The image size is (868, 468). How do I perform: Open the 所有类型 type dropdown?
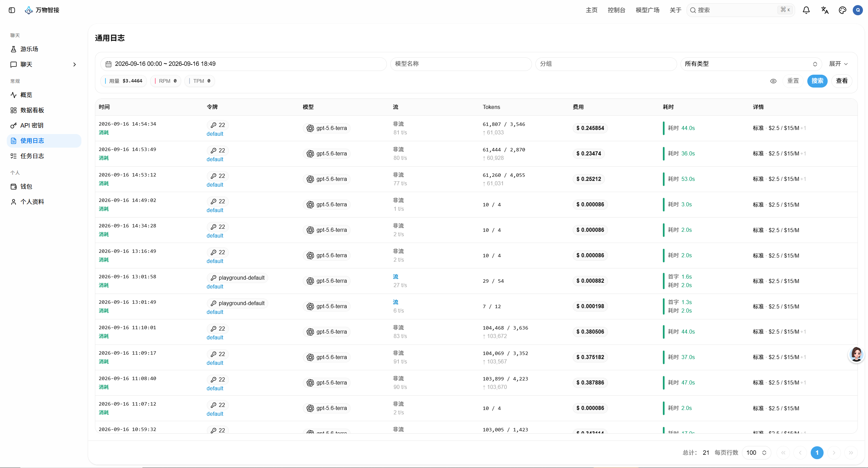[x=751, y=64]
